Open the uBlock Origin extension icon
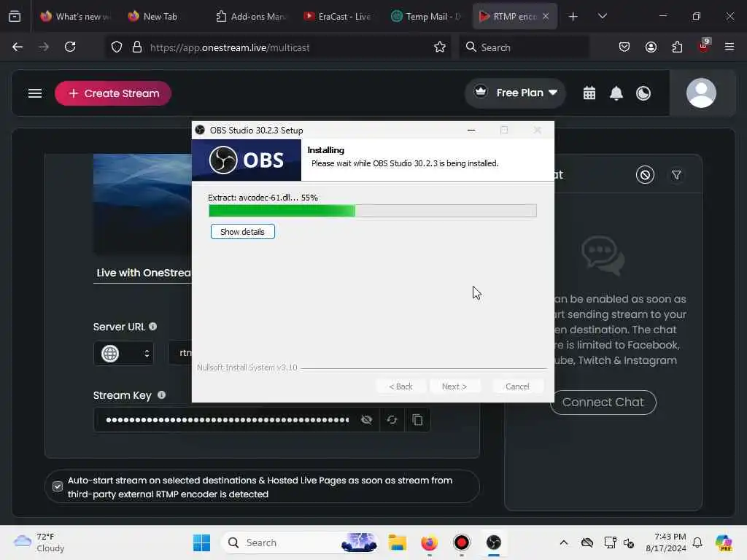747x560 pixels. [704, 46]
